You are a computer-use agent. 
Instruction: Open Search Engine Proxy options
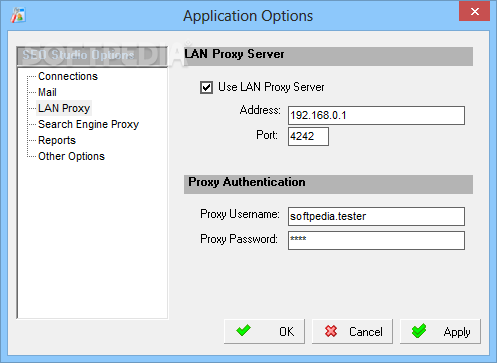pyautogui.click(x=88, y=124)
